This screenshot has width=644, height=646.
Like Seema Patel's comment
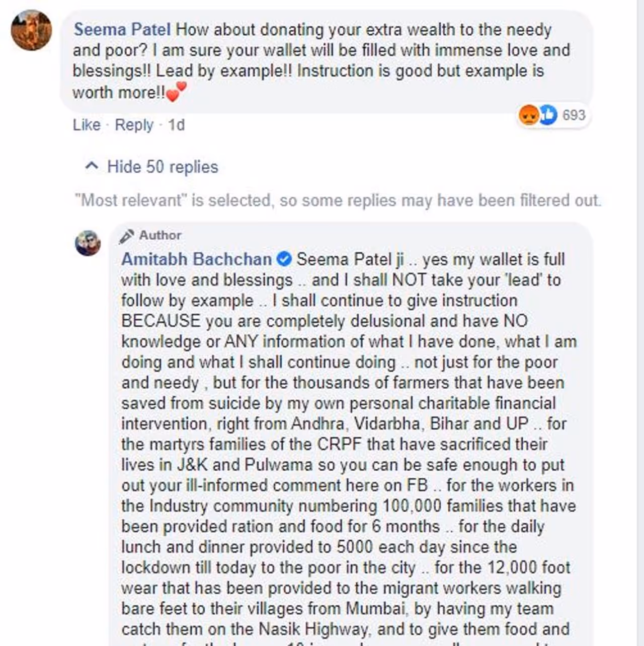point(87,125)
